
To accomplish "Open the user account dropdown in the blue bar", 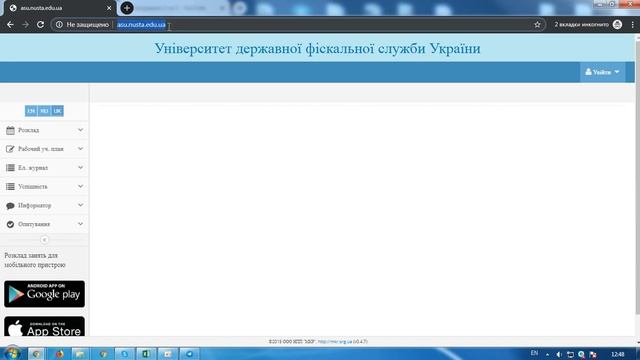I will [602, 72].
